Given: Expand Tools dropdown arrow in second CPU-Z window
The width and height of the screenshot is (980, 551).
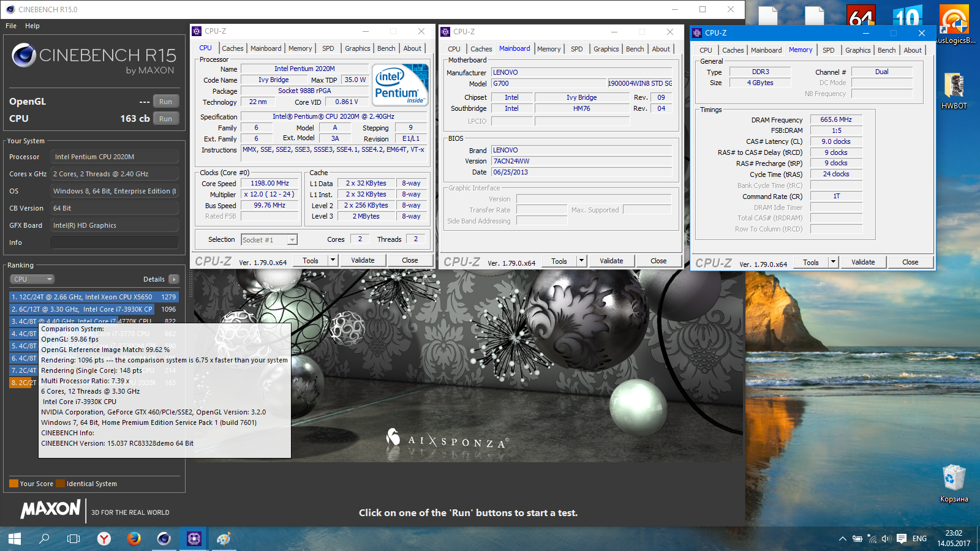Looking at the screenshot, I should point(581,261).
